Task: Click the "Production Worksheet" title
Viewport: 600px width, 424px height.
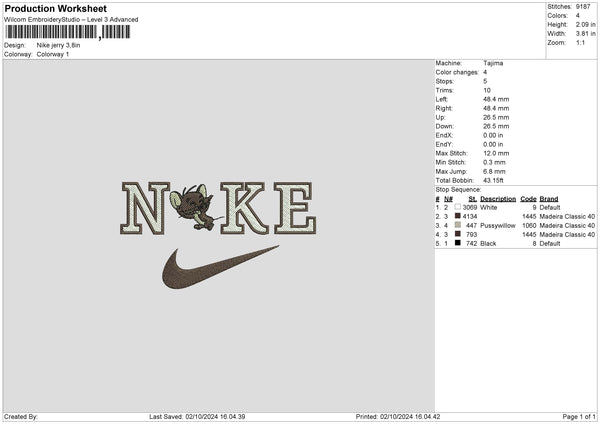Action: coord(56,8)
